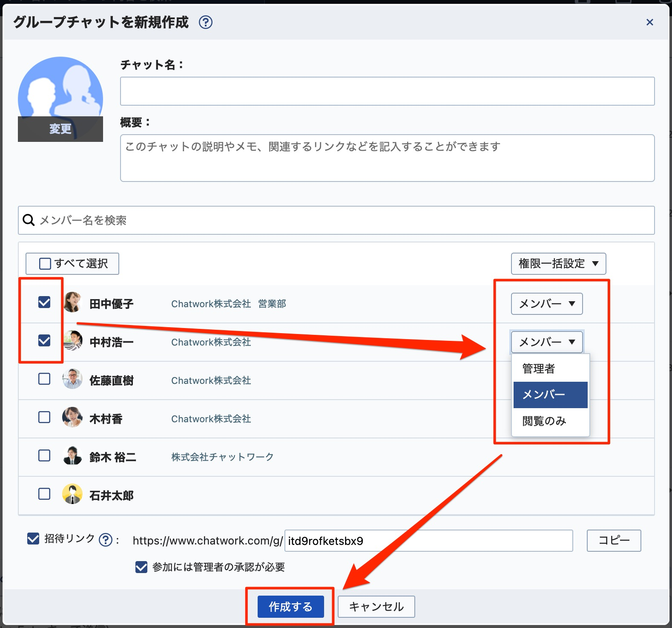Image resolution: width=672 pixels, height=628 pixels.
Task: Open the 権限一括設定 dropdown
Action: [x=558, y=264]
